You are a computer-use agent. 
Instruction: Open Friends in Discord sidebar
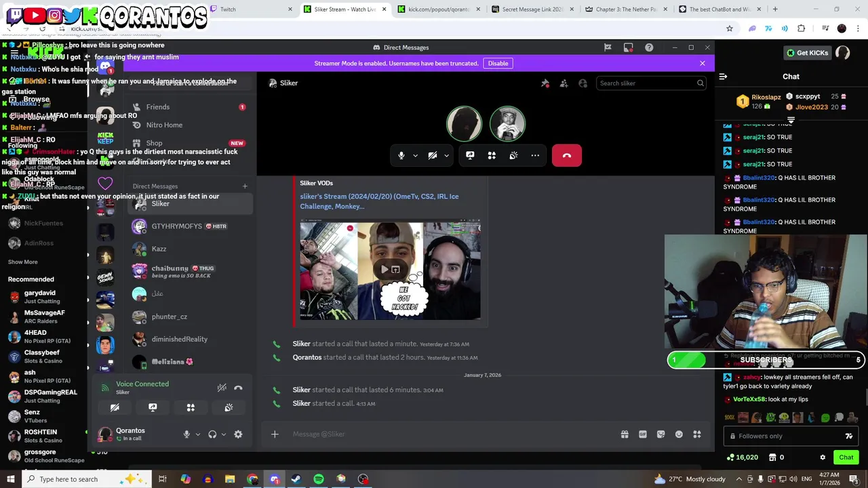[x=189, y=107]
